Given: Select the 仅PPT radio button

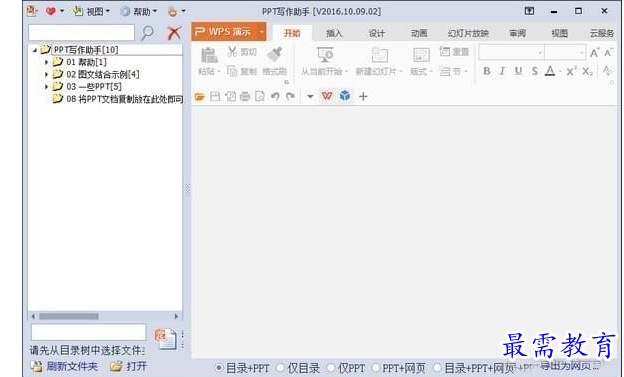Looking at the screenshot, I should point(331,368).
